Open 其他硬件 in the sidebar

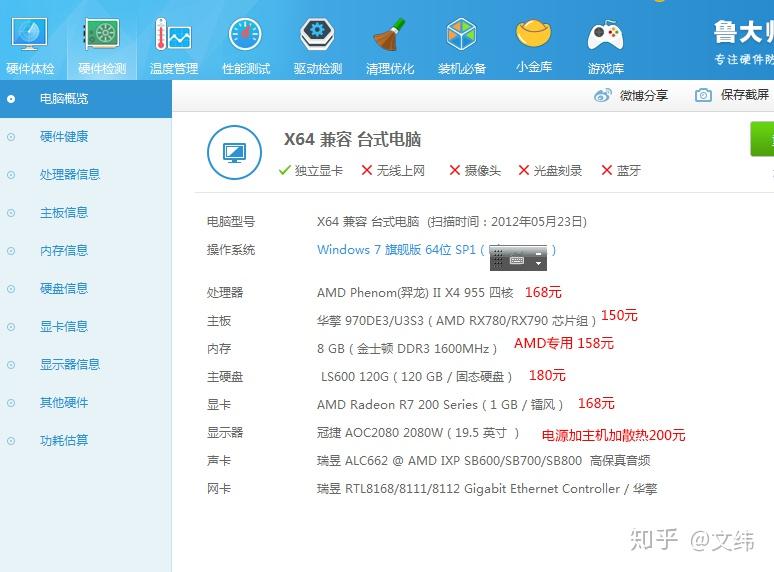click(64, 403)
